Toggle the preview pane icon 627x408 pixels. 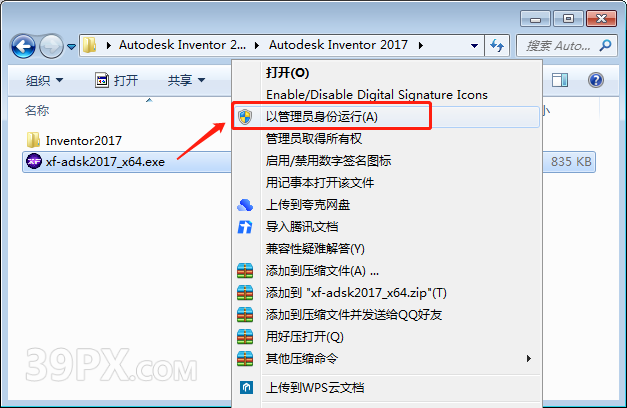click(560, 80)
